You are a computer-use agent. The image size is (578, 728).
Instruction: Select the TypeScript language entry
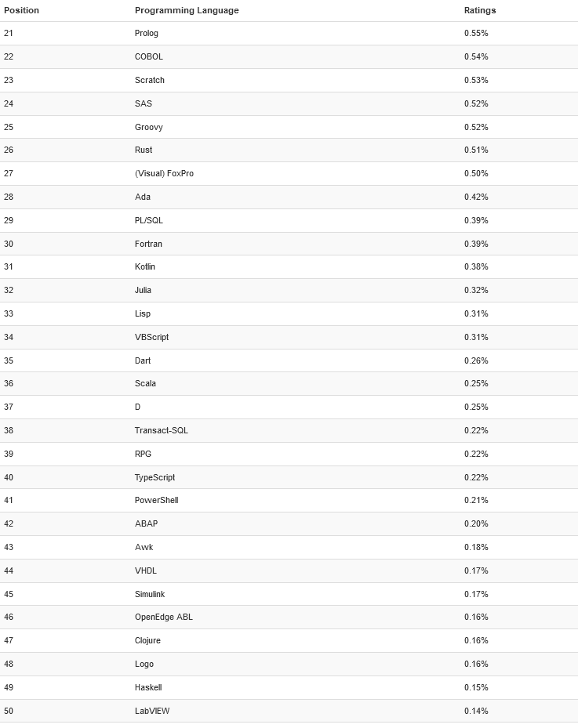[155, 477]
